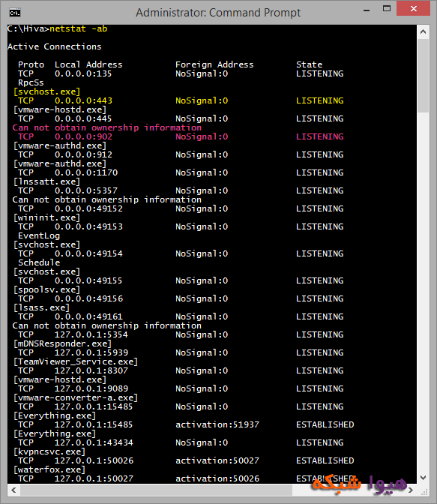Minimize the Command Prompt window
The width and height of the screenshot is (437, 504).
(x=367, y=10)
